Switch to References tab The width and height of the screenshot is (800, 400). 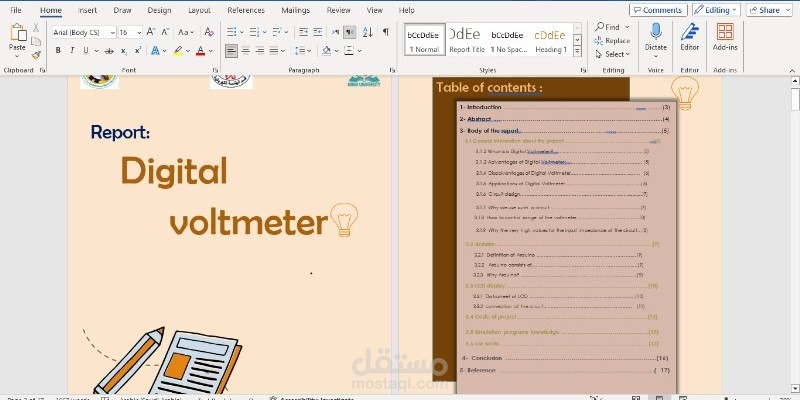coord(246,10)
